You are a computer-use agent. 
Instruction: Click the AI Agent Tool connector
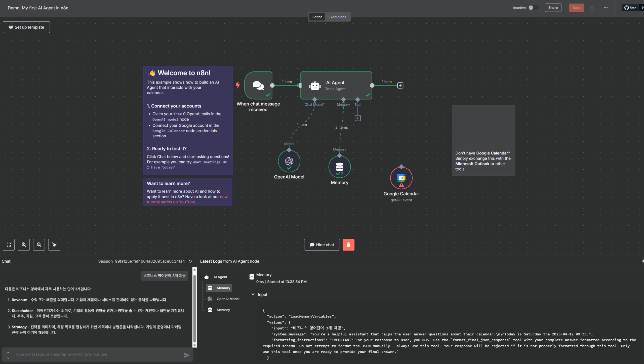pos(358,99)
